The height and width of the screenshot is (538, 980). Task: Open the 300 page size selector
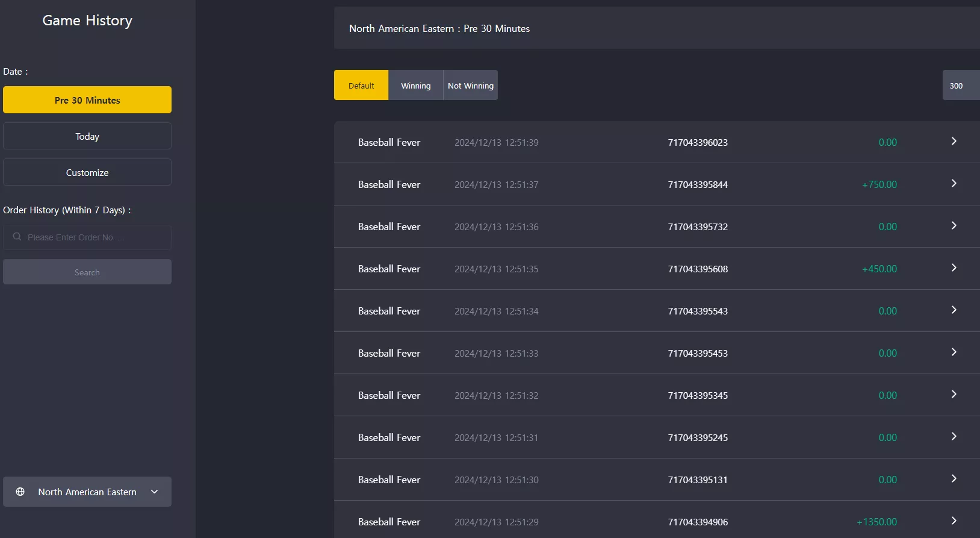[x=961, y=85]
